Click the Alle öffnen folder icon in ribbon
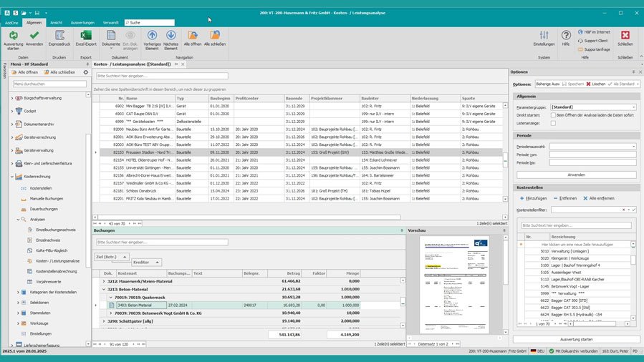Screen dimensions: 644x362 point(192,36)
